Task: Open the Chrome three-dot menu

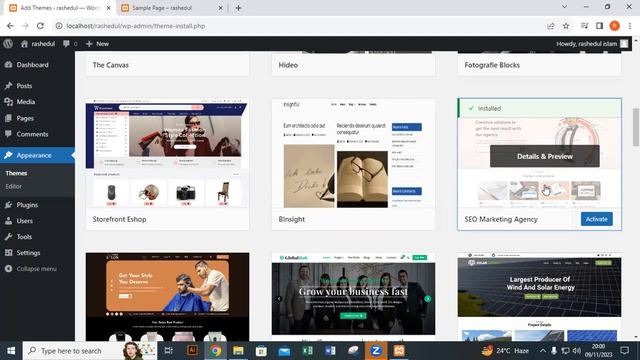Action: point(630,26)
